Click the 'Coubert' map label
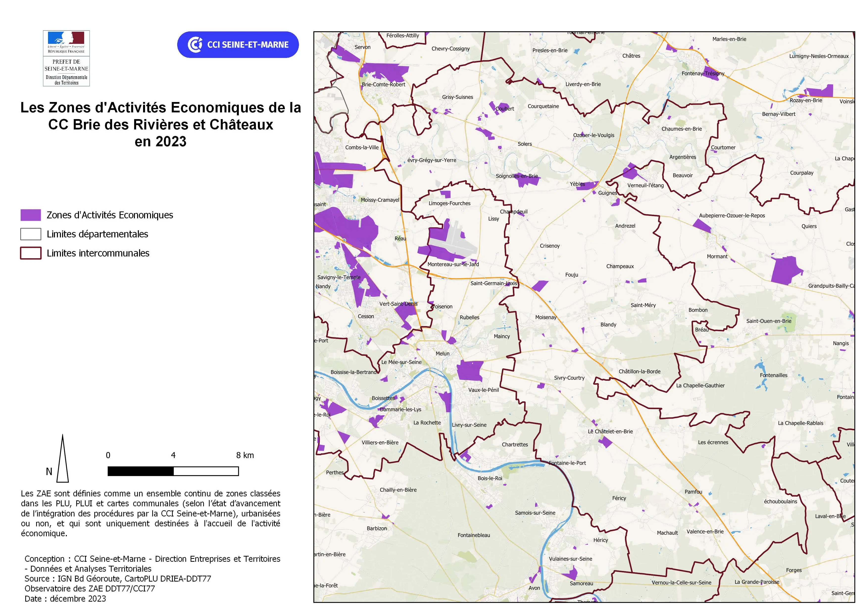Image resolution: width=868 pixels, height=614 pixels. [505, 108]
